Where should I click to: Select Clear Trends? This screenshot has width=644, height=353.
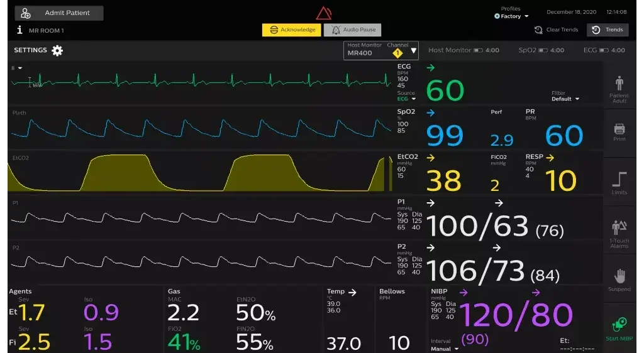556,30
